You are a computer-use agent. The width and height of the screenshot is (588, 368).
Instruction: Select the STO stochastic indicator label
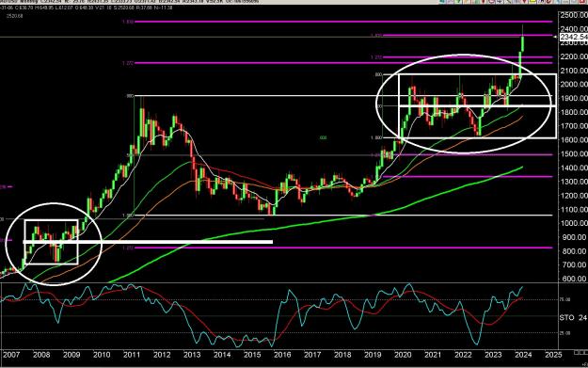point(566,318)
